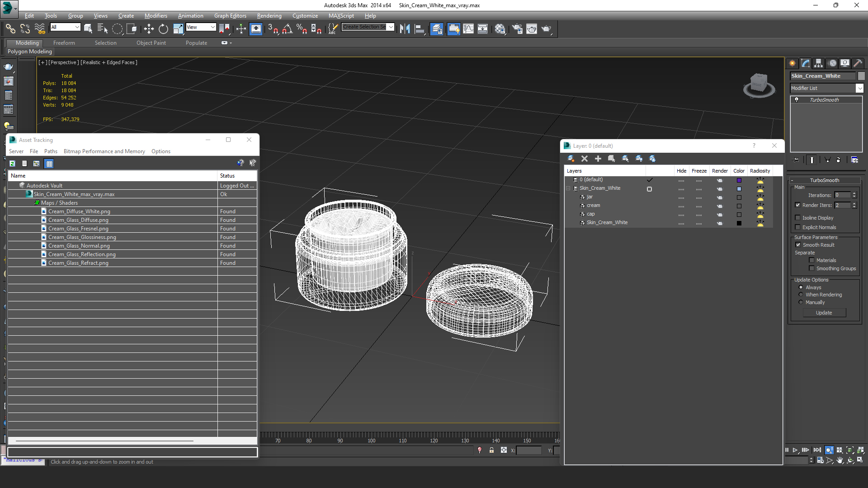Open the Modifier List dropdown
The height and width of the screenshot is (488, 868).
coord(859,88)
